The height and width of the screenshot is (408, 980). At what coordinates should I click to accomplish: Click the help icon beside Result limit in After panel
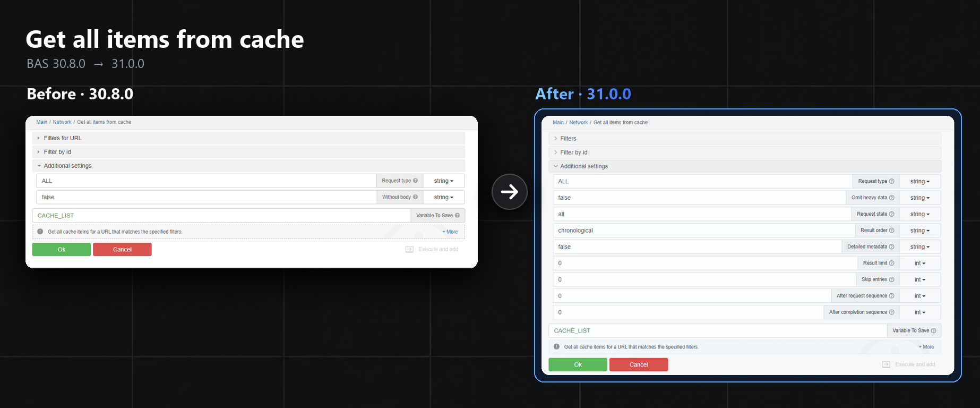(x=891, y=263)
